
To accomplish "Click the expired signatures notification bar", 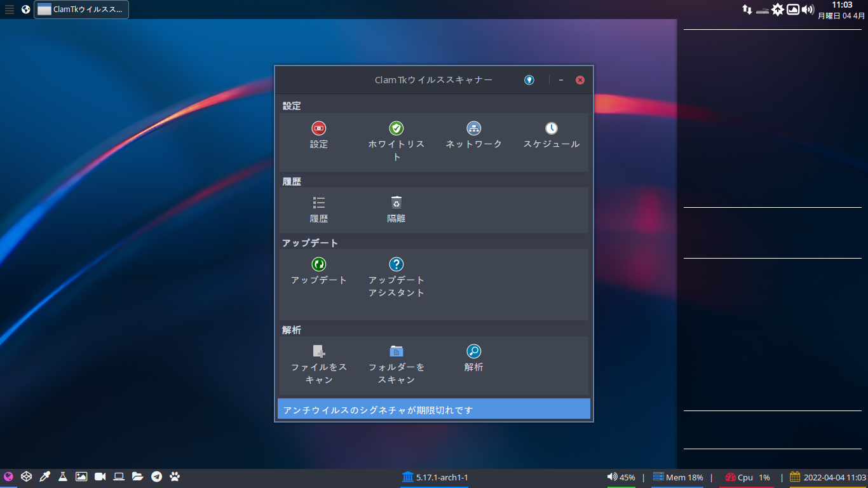I will point(434,409).
